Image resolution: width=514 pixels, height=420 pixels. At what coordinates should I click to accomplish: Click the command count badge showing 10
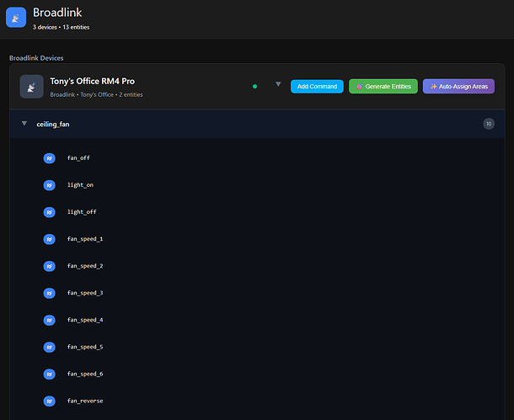point(489,124)
